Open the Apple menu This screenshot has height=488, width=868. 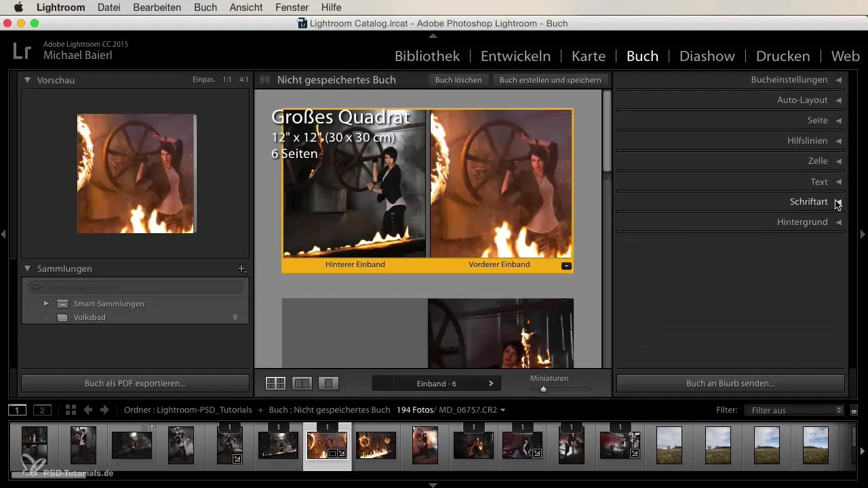pyautogui.click(x=18, y=7)
